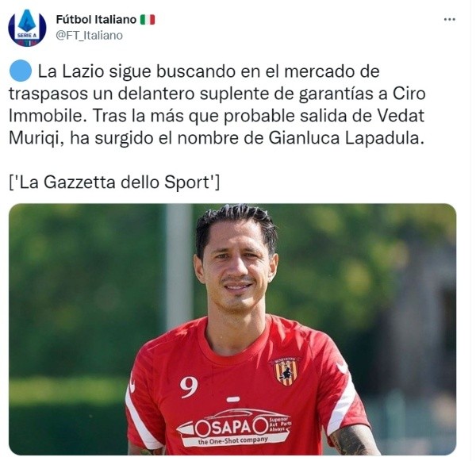
Task: Click the Benevento crest on the shirt
Action: 286,371
